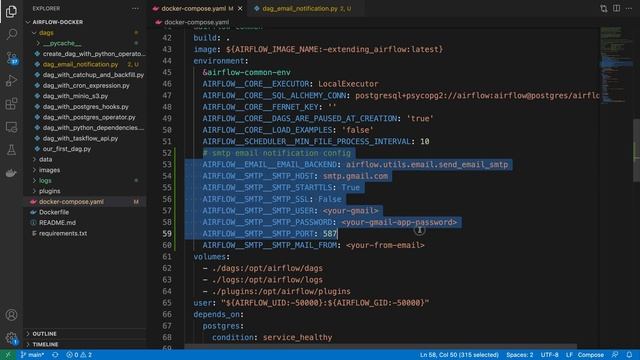The width and height of the screenshot is (640, 360).
Task: Change file encoding via UTF-8
Action: click(x=549, y=355)
